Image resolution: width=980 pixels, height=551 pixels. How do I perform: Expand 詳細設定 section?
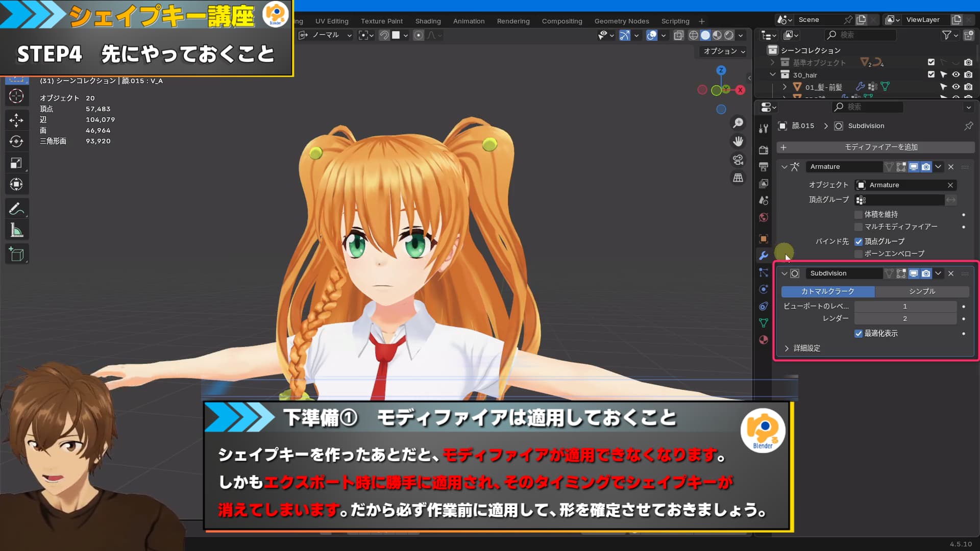(787, 348)
